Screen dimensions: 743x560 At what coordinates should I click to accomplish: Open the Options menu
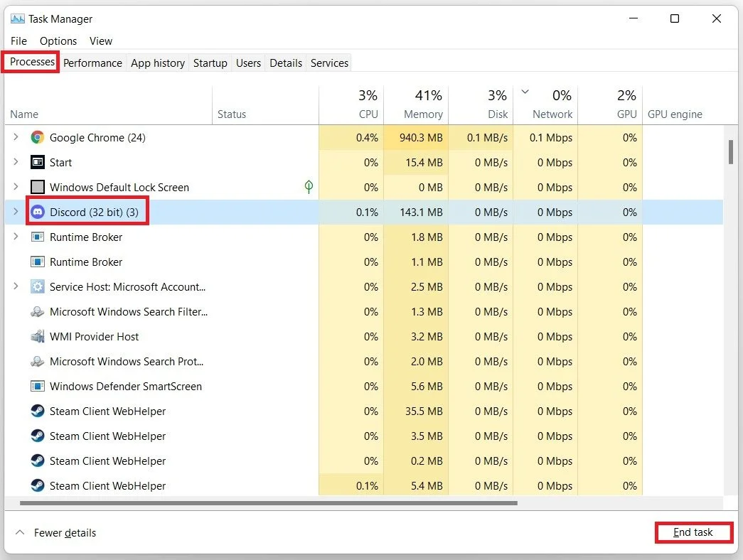pos(58,41)
